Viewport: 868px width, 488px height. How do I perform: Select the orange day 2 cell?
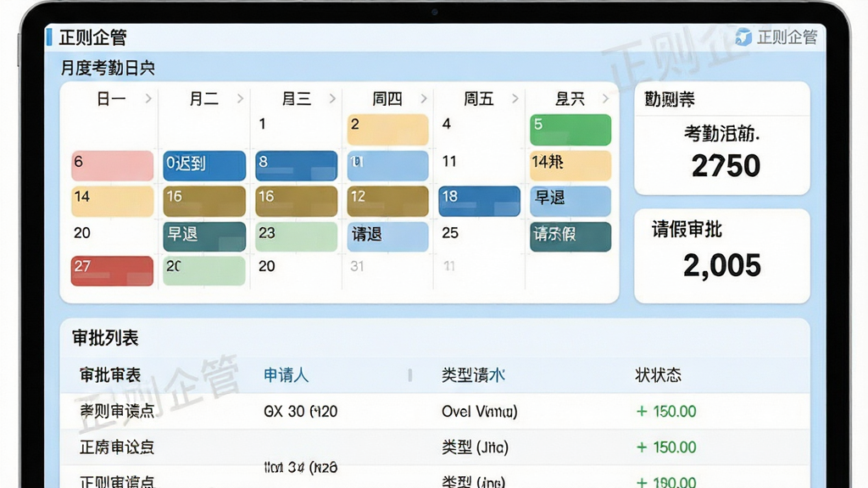387,130
